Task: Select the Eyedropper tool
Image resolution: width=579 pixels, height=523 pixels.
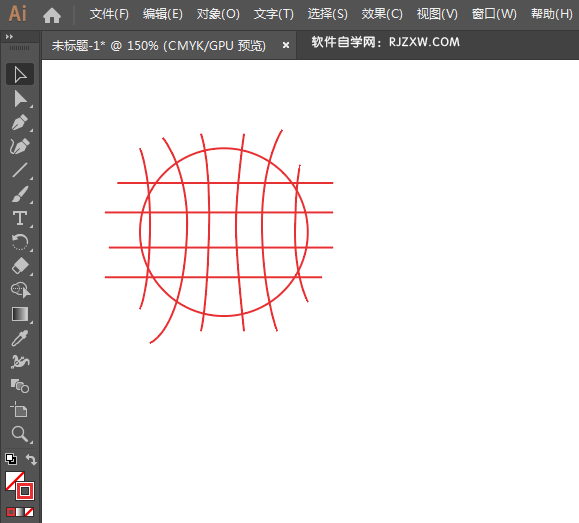Action: click(x=20, y=338)
